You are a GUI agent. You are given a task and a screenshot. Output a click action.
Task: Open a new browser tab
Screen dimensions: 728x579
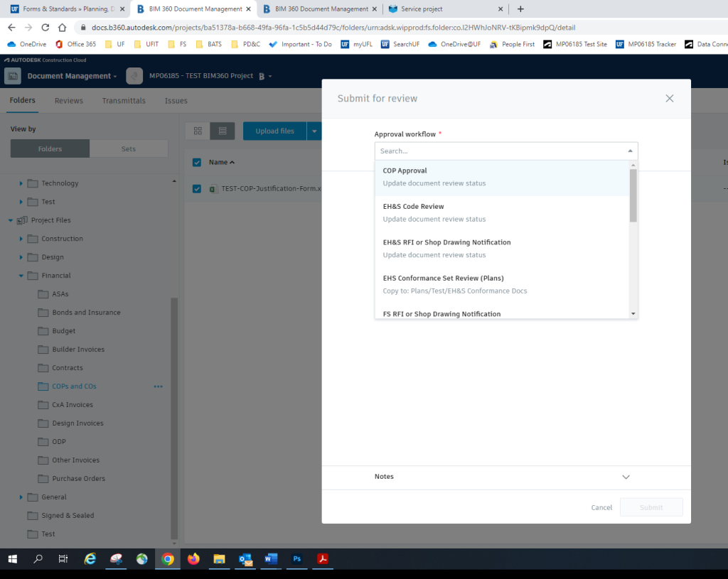(x=520, y=9)
